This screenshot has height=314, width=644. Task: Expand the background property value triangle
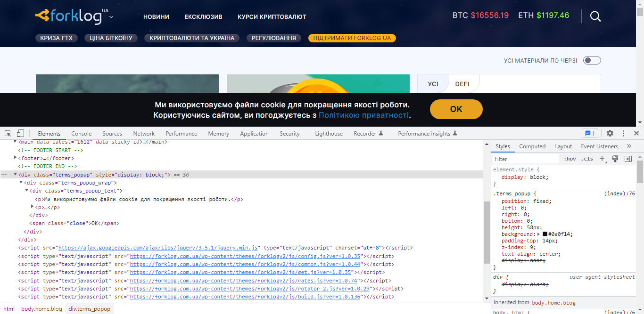[539, 234]
